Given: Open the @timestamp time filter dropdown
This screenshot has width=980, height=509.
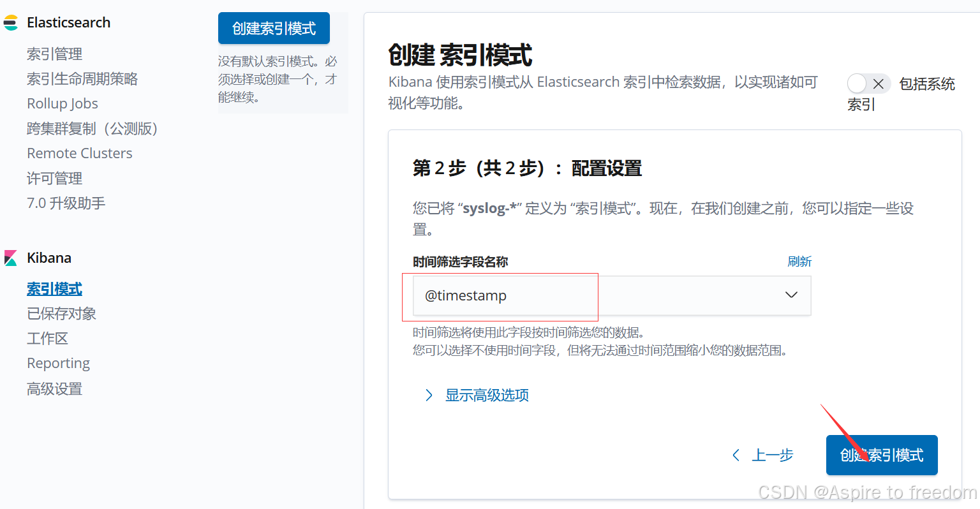Looking at the screenshot, I should [x=612, y=295].
